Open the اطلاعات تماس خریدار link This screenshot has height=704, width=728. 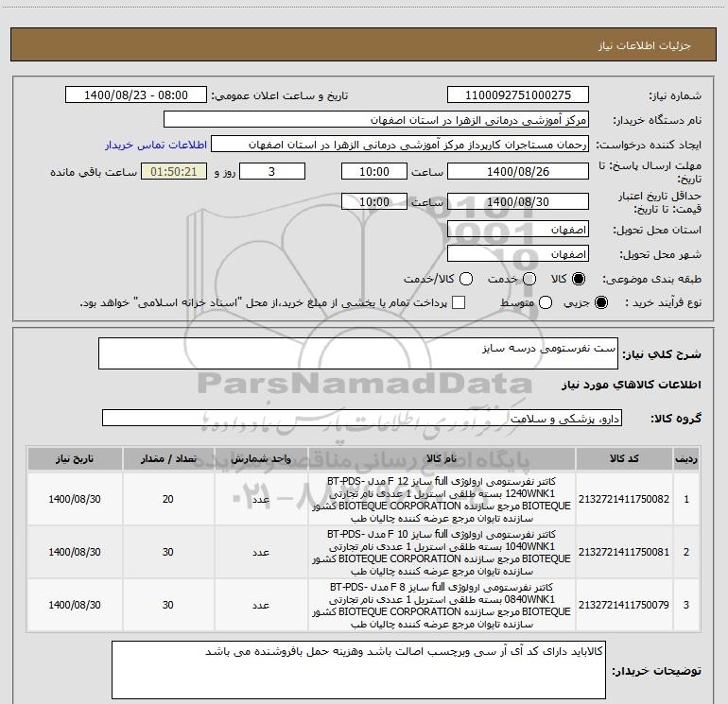pos(156,145)
